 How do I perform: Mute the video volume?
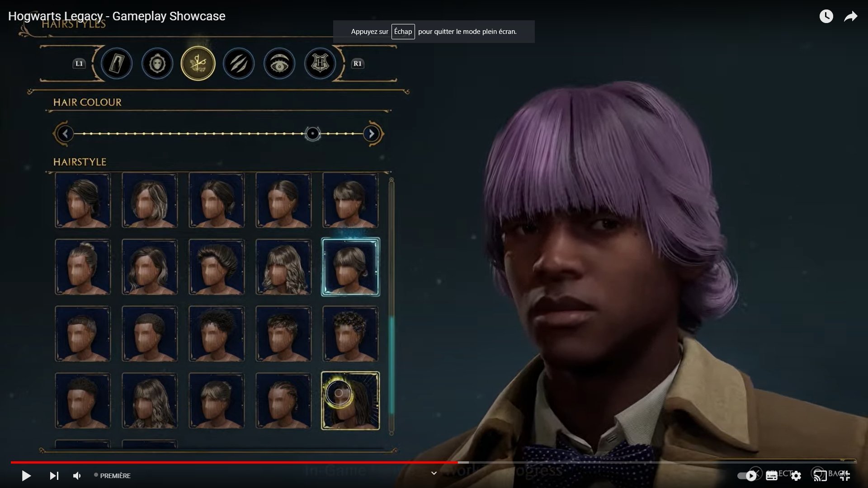click(77, 475)
